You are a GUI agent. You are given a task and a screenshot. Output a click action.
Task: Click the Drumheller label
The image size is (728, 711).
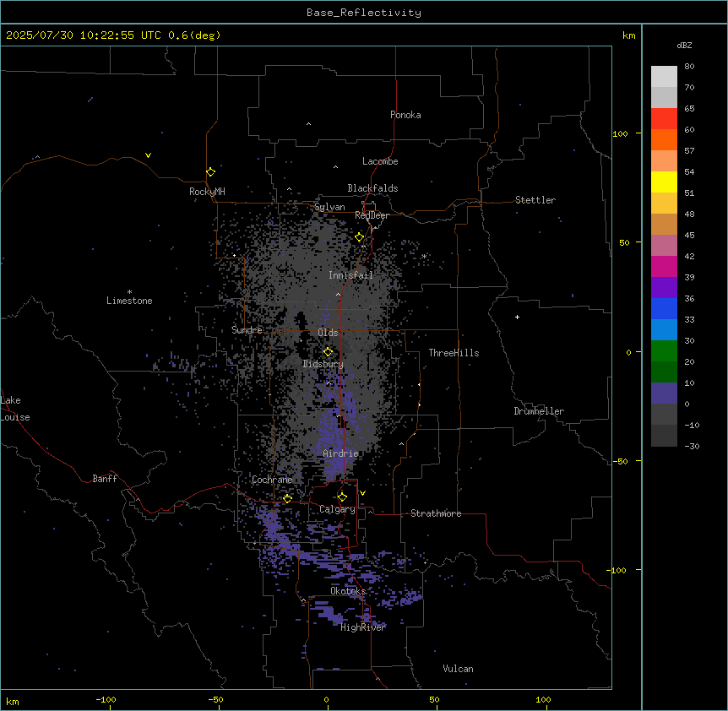pos(539,411)
